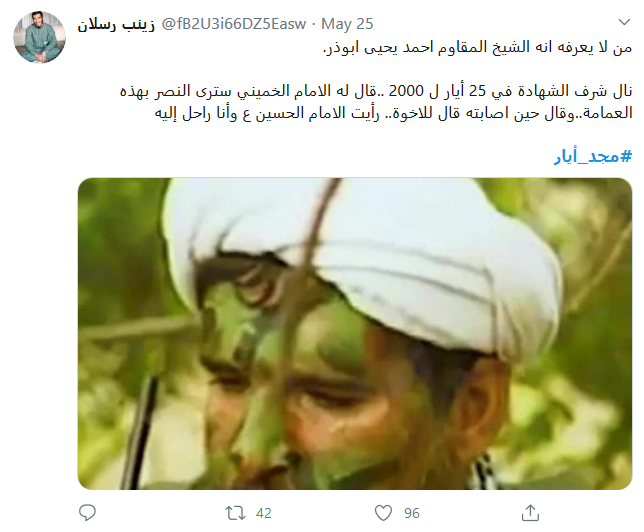The image size is (644, 532).
Task: Click the retweet count 42
Action: (264, 513)
